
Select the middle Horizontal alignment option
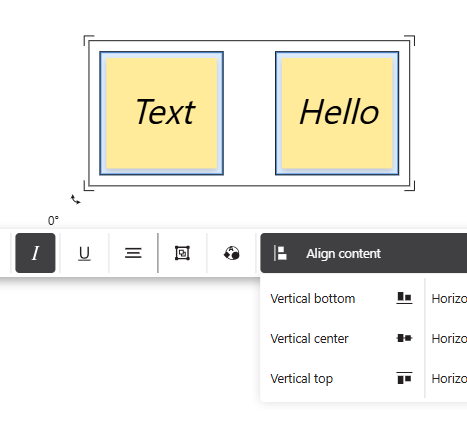point(449,338)
